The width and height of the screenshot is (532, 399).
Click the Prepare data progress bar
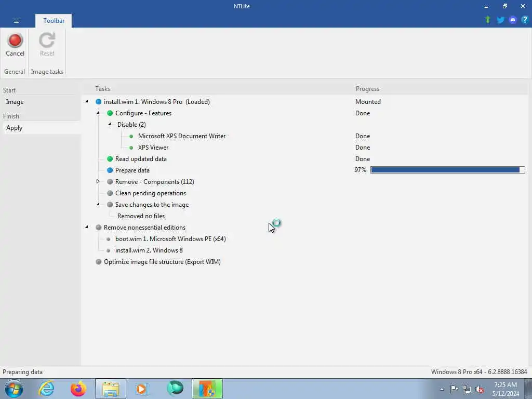[447, 170]
